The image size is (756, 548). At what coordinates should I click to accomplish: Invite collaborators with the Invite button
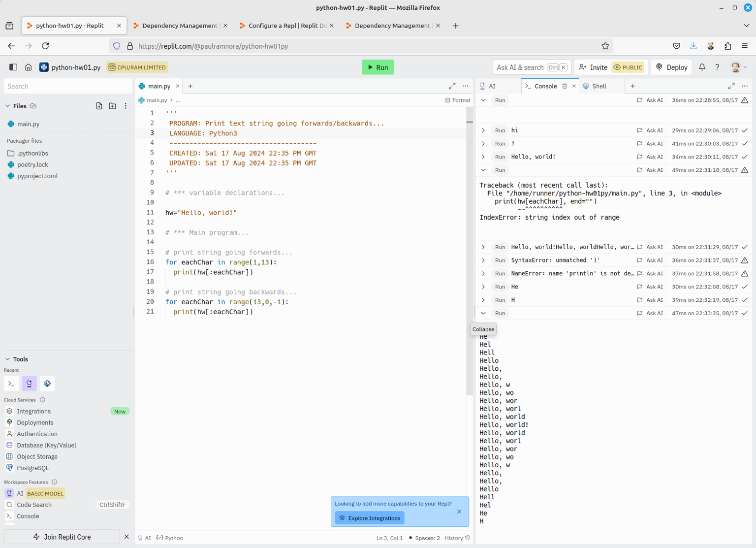point(593,67)
